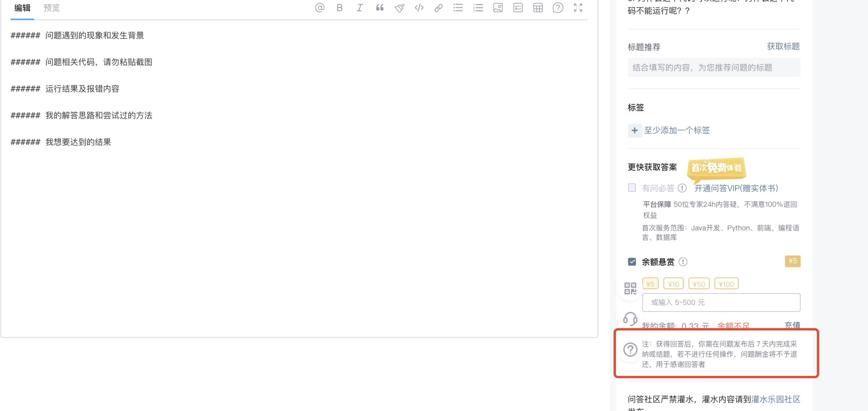Enable the 有问必答 checkbox
This screenshot has width=868, height=411.
632,187
